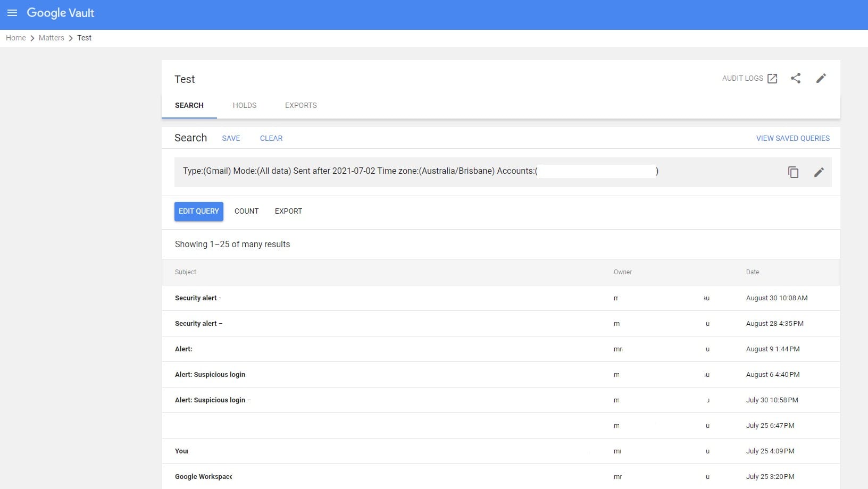
Task: Click the share matter icon
Action: point(796,79)
